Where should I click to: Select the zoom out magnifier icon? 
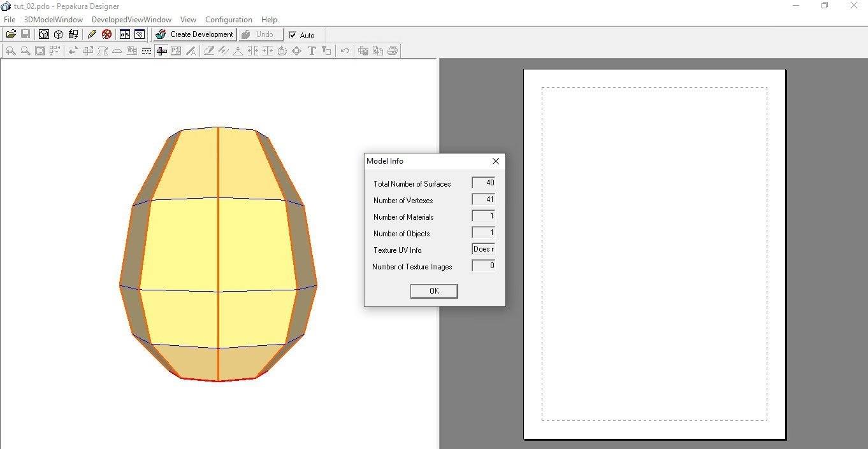pyautogui.click(x=25, y=51)
